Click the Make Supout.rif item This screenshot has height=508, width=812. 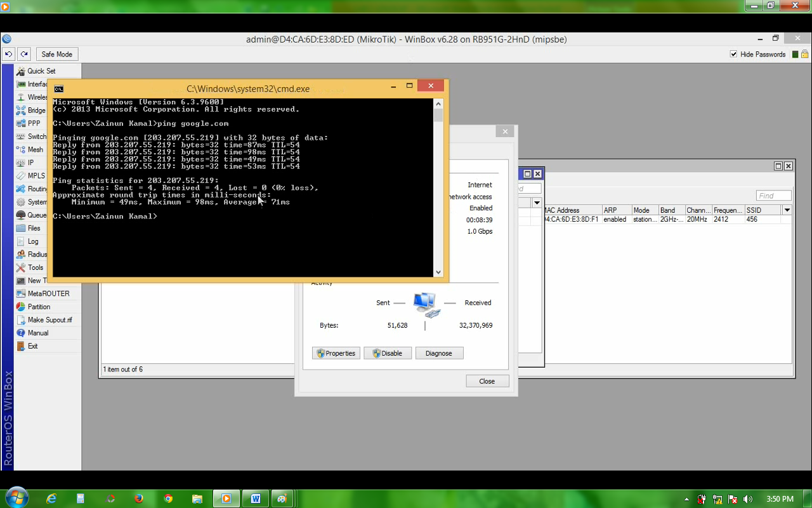49,320
